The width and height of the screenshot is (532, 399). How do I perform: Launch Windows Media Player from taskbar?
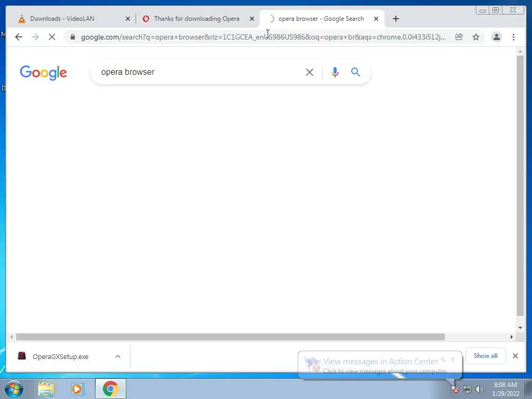coord(78,389)
